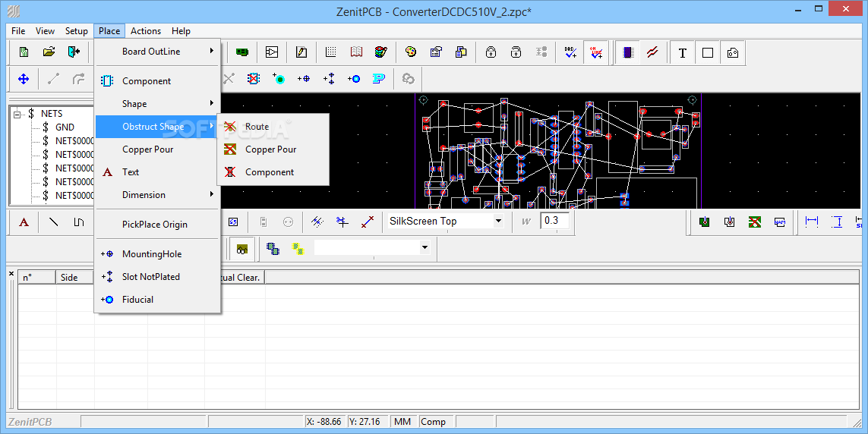
Task: Click the red-crossed component obstruct icon
Action: (x=254, y=79)
